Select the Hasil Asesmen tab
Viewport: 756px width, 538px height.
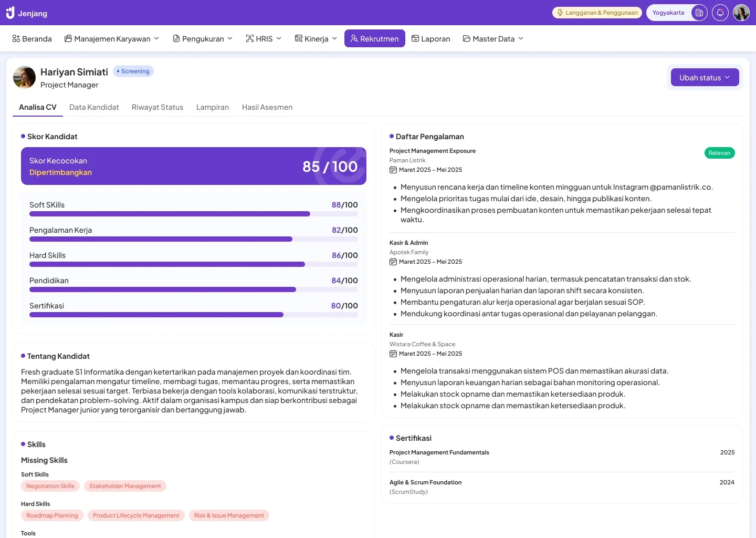point(267,107)
